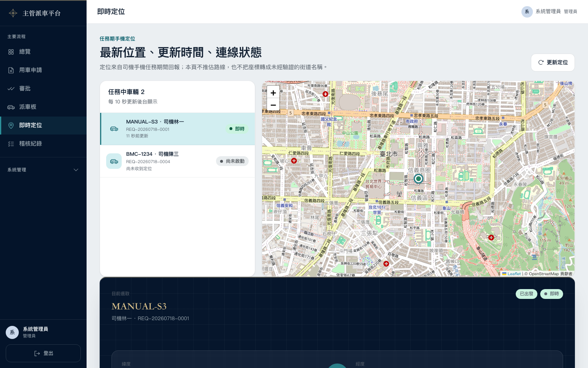
Task: Open 審批 in the sidebar
Action: pyautogui.click(x=43, y=89)
